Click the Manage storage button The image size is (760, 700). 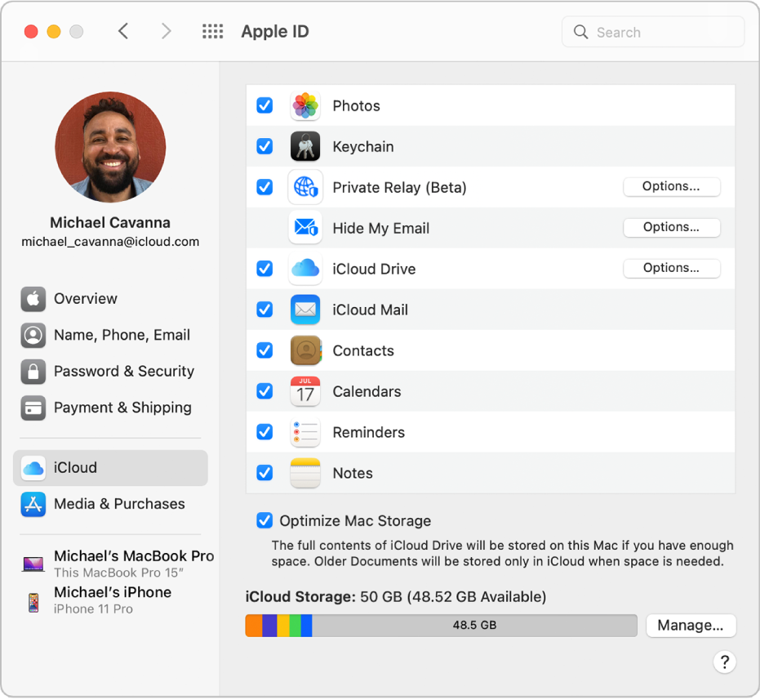[x=691, y=625]
